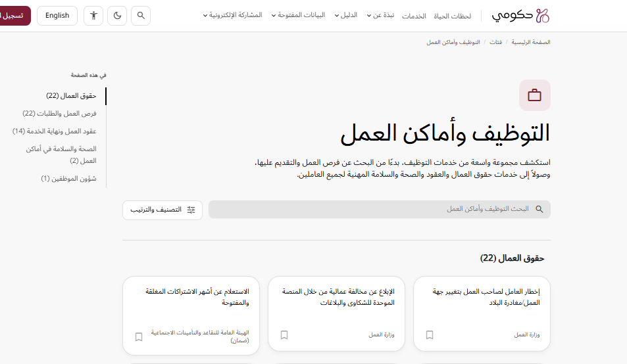Screen dimensions: 627x364
Task: Open فئات breadcrumb link
Action: click(496, 42)
